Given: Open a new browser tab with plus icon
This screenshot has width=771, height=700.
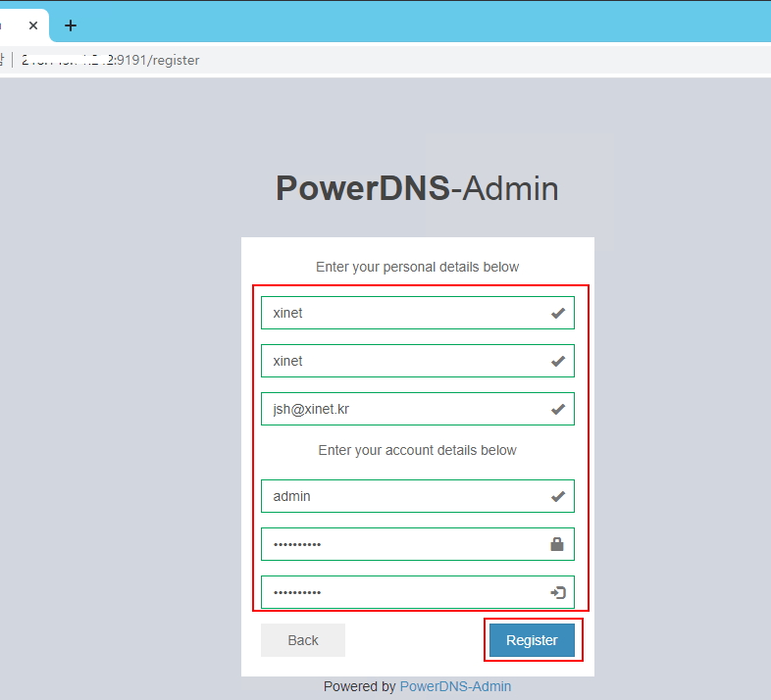Looking at the screenshot, I should (71, 25).
